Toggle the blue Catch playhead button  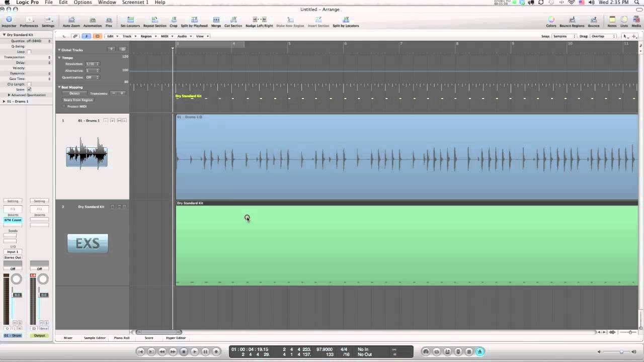tap(87, 36)
